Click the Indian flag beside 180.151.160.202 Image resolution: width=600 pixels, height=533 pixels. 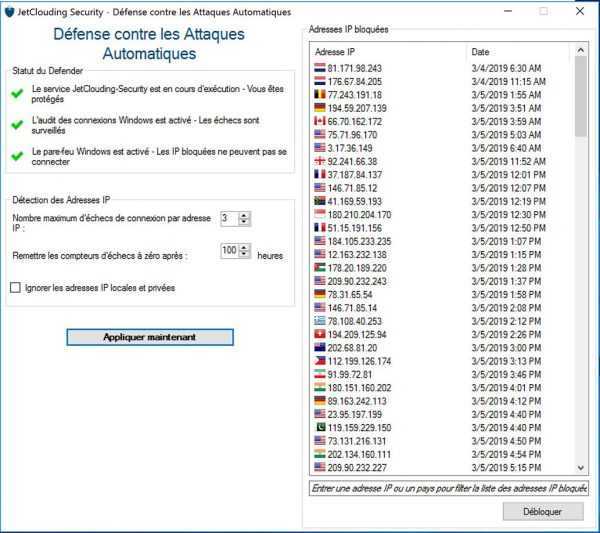320,388
